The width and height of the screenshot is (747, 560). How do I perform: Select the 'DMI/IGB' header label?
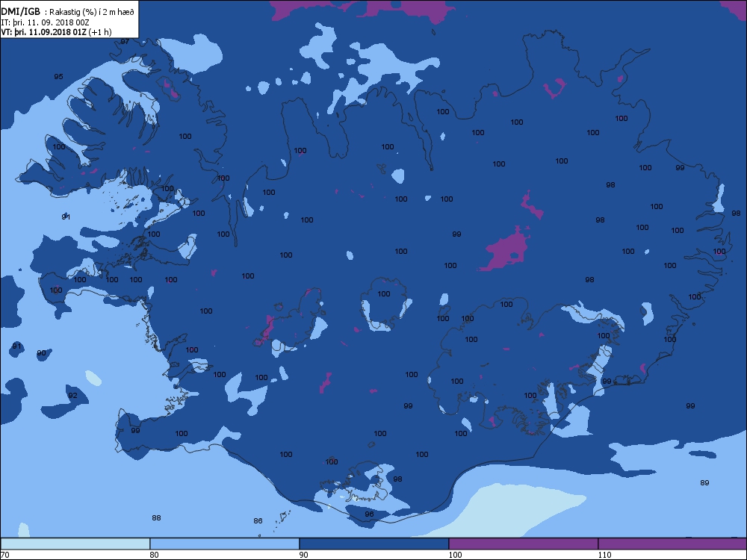[x=20, y=11]
